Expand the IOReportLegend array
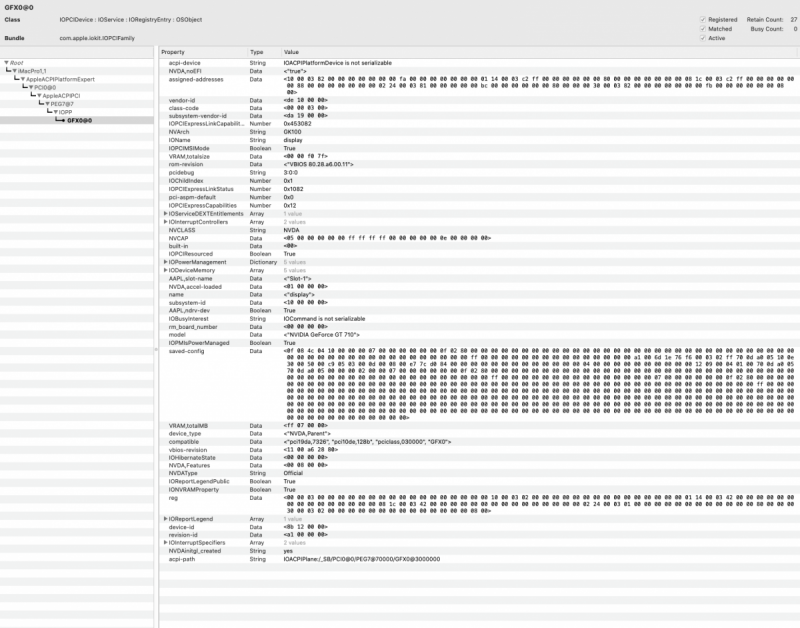This screenshot has height=628, width=800. pos(164,519)
